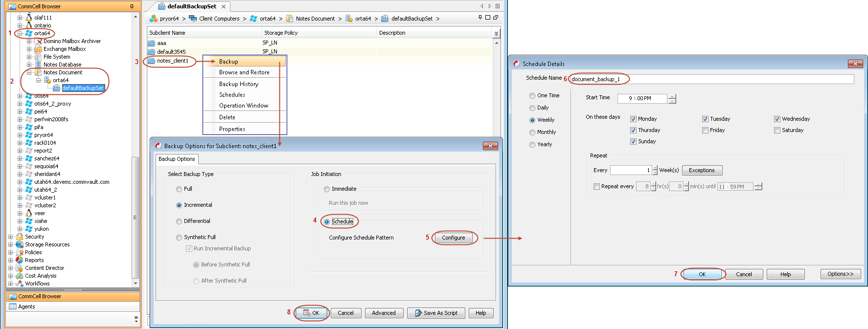Click the Configure schedule pattern button

453,238
